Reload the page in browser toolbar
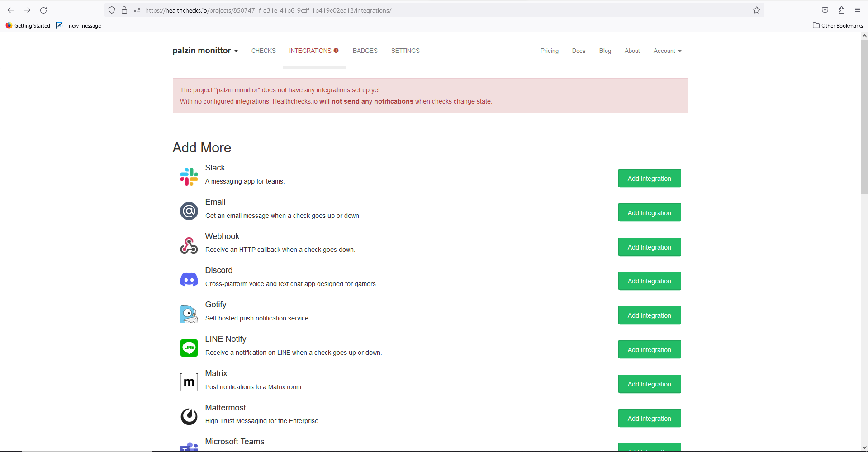868x452 pixels. (x=43, y=10)
